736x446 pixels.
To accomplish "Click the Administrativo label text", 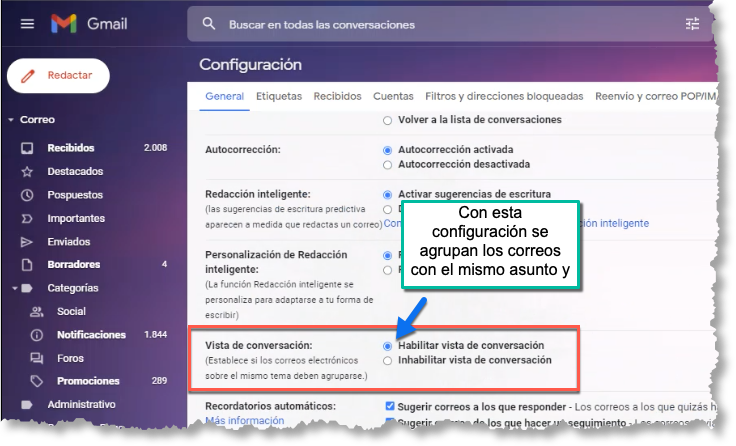I will (81, 404).
